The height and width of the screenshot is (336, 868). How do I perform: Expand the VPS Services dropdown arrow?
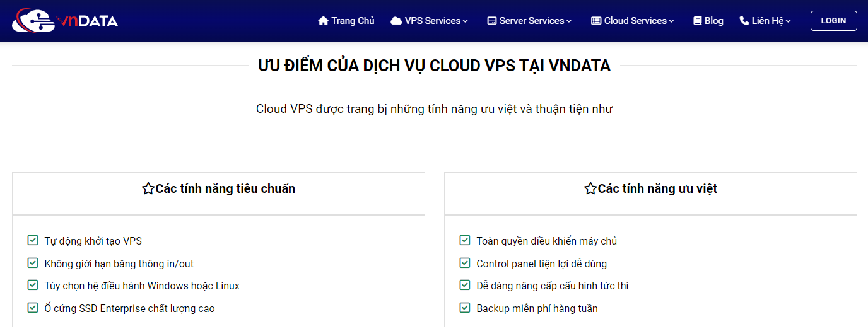(x=466, y=21)
